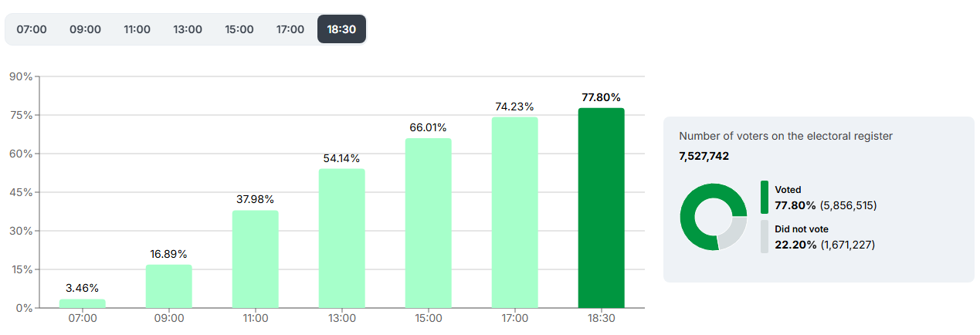Viewport: 980px width, 335px height.
Task: Select the 17:00 time tab
Action: (x=290, y=29)
